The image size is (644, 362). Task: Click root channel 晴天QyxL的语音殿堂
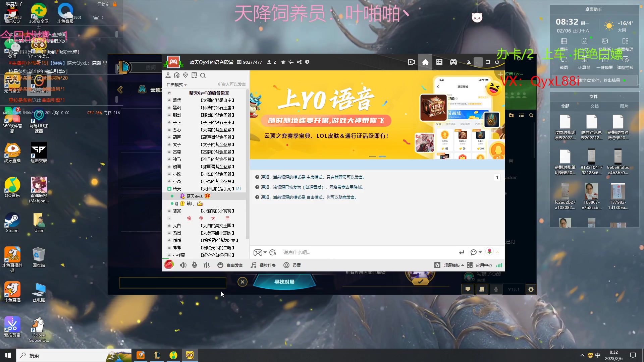tap(209, 93)
